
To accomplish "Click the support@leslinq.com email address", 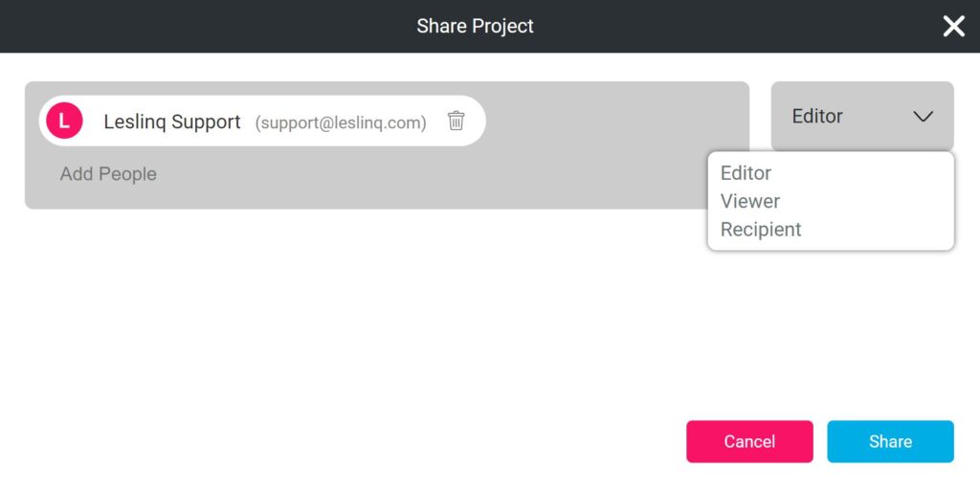I will (341, 122).
